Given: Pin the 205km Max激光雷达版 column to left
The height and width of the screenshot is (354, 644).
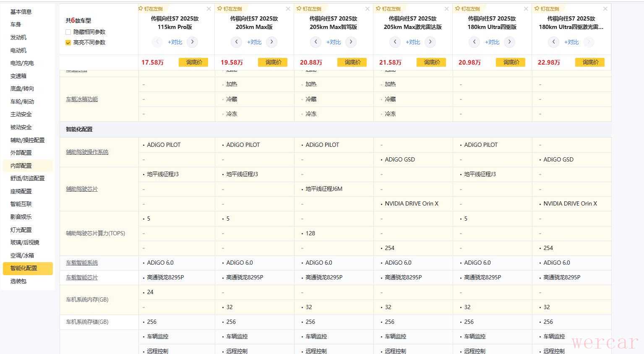Looking at the screenshot, I should click(x=388, y=9).
